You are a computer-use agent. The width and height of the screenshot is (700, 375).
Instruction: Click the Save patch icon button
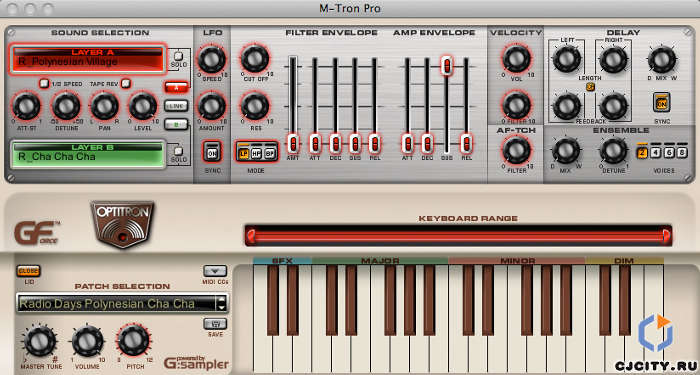[x=215, y=324]
